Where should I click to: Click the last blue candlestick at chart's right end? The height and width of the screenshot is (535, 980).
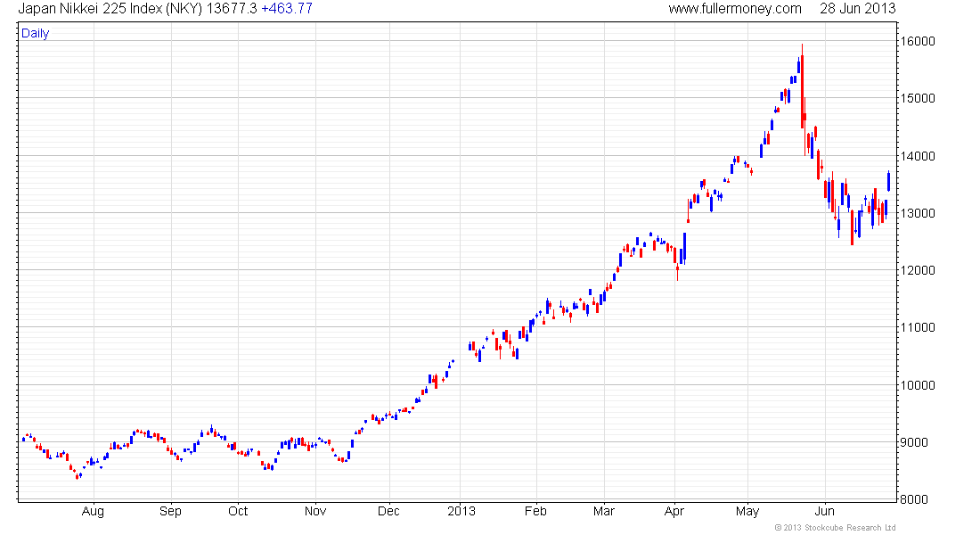tap(888, 181)
